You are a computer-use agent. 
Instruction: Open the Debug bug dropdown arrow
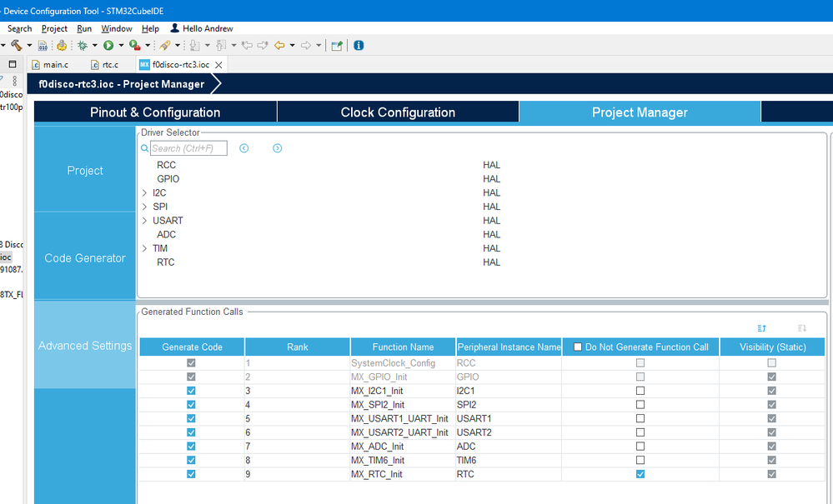(94, 46)
